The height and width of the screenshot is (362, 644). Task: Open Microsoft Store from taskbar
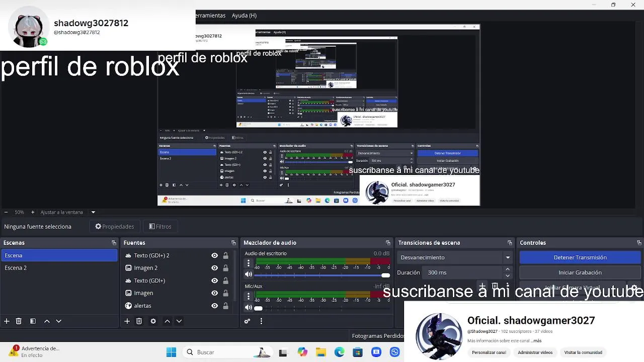[358, 352]
